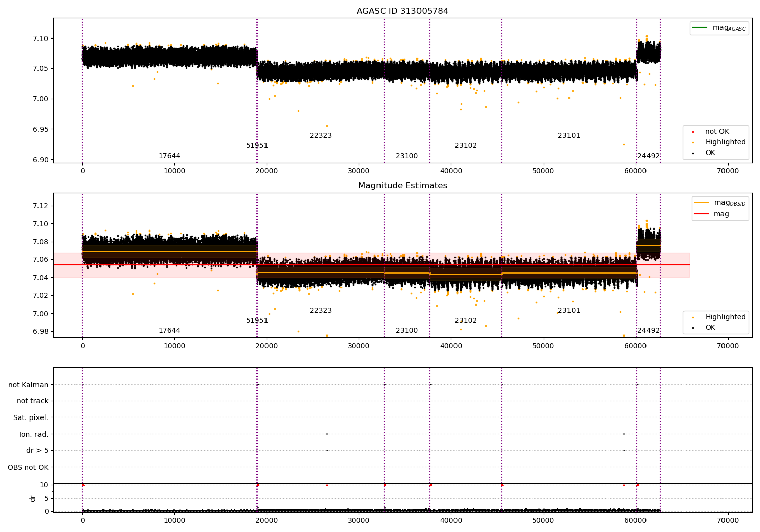The height and width of the screenshot is (532, 760).
Task: Click y-tick 7.10 in top panel
Action: (41, 39)
